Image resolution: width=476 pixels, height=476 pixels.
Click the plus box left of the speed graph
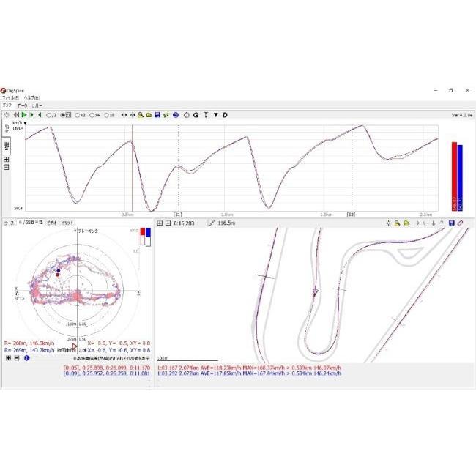pyautogui.click(x=7, y=159)
